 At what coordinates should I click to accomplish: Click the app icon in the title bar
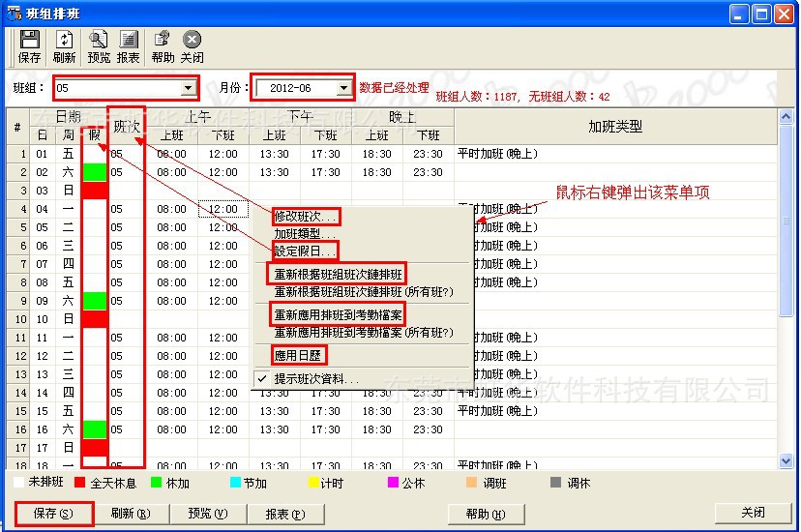point(14,13)
